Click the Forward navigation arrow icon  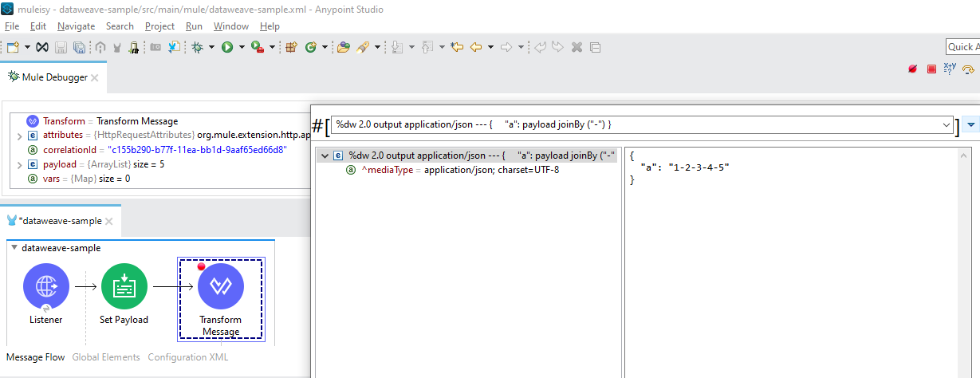506,48
